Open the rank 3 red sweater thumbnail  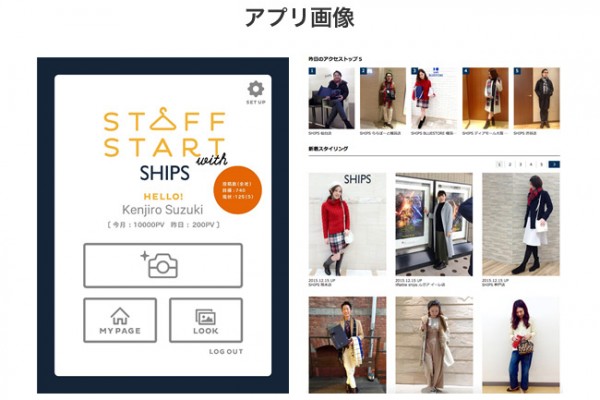point(434,98)
